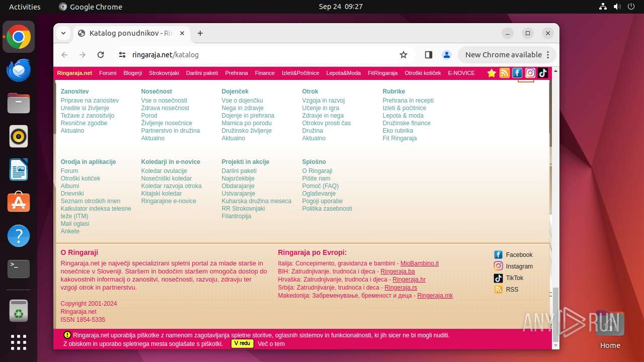Open Izleti&Počitnice in the navbar

point(300,73)
